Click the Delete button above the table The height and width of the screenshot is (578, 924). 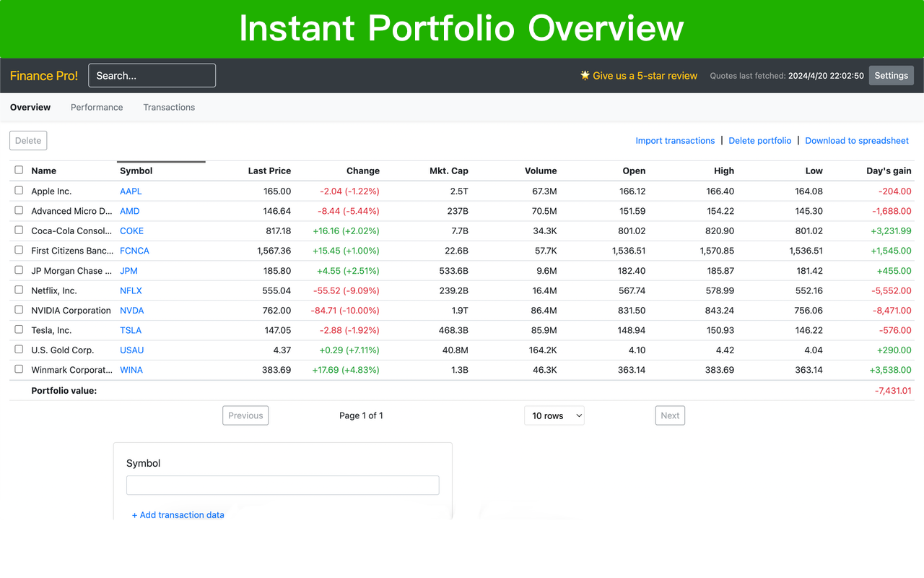coord(28,140)
